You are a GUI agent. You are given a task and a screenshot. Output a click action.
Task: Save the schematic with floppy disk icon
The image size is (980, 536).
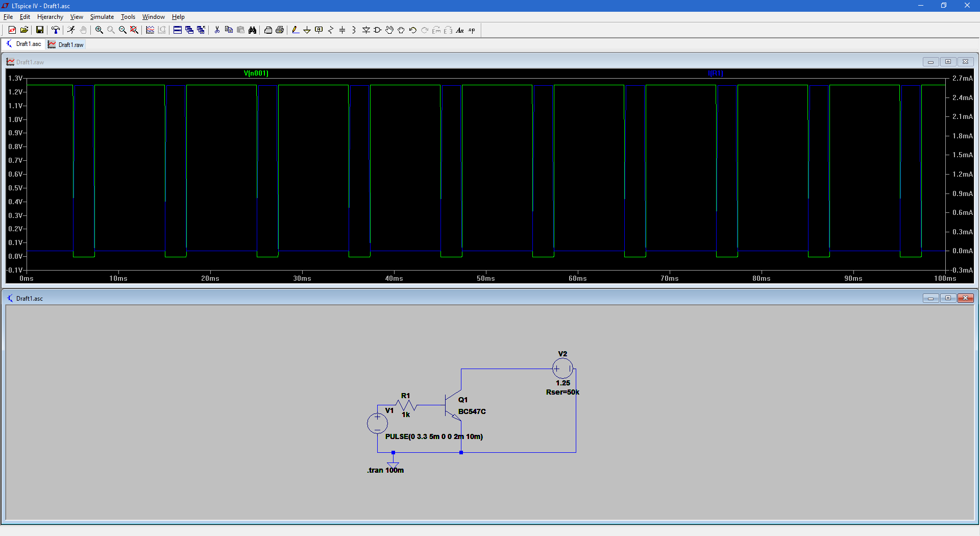[39, 30]
